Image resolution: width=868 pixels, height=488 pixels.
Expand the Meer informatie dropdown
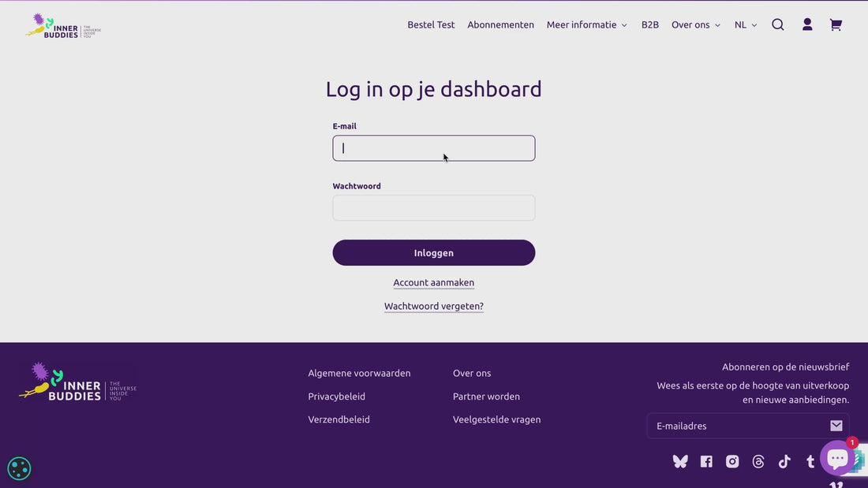(587, 24)
